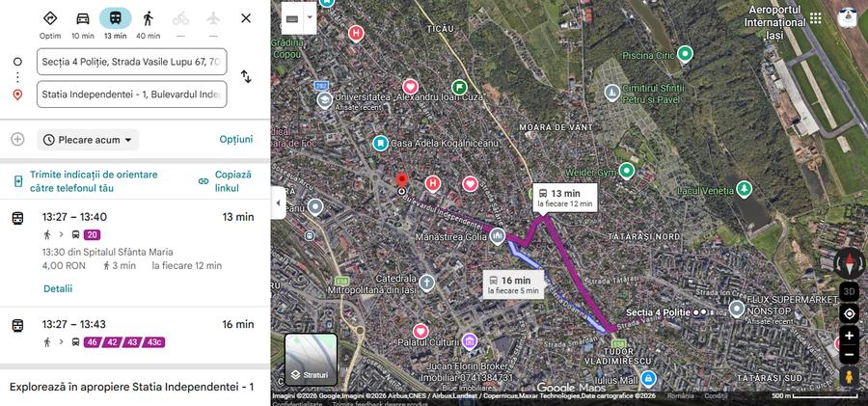This screenshot has width=868, height=406.
Task: Select the 13:27 – 13:40 route
Action: 135,253
